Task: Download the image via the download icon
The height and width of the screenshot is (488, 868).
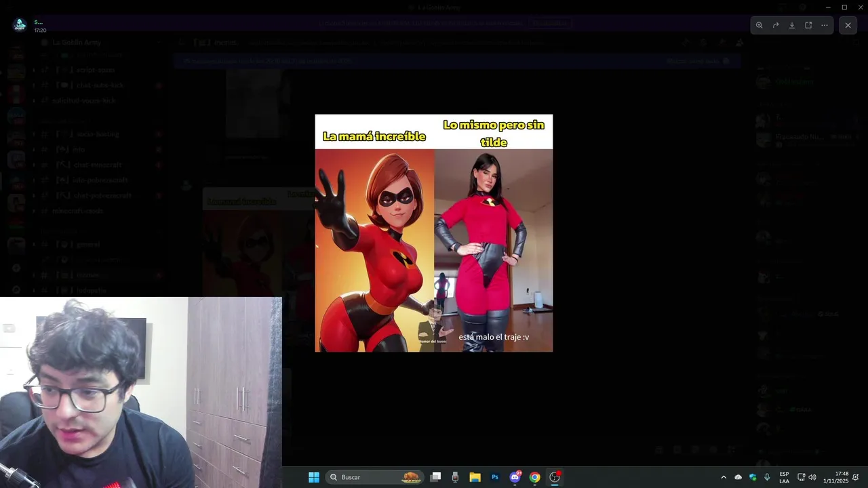Action: coord(792,25)
